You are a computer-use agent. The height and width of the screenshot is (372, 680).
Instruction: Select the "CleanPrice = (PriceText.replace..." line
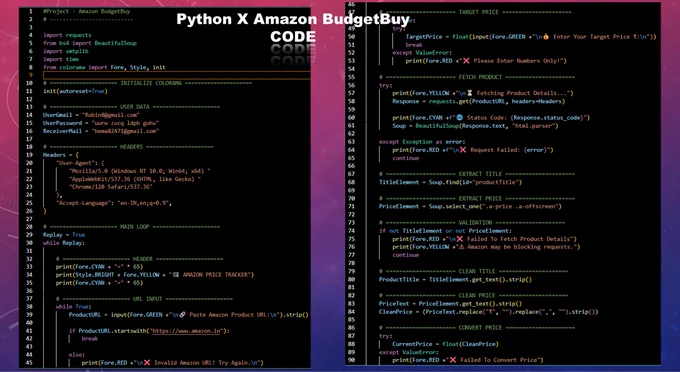click(489, 312)
